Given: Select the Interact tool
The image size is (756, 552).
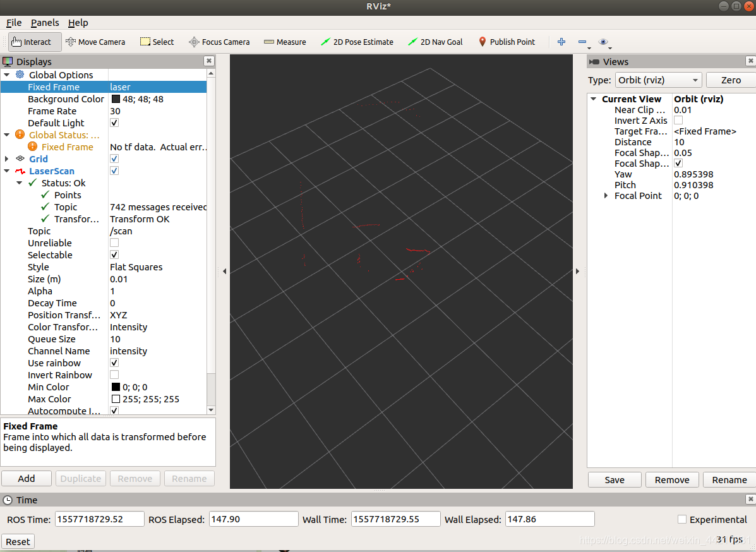Looking at the screenshot, I should pyautogui.click(x=35, y=42).
